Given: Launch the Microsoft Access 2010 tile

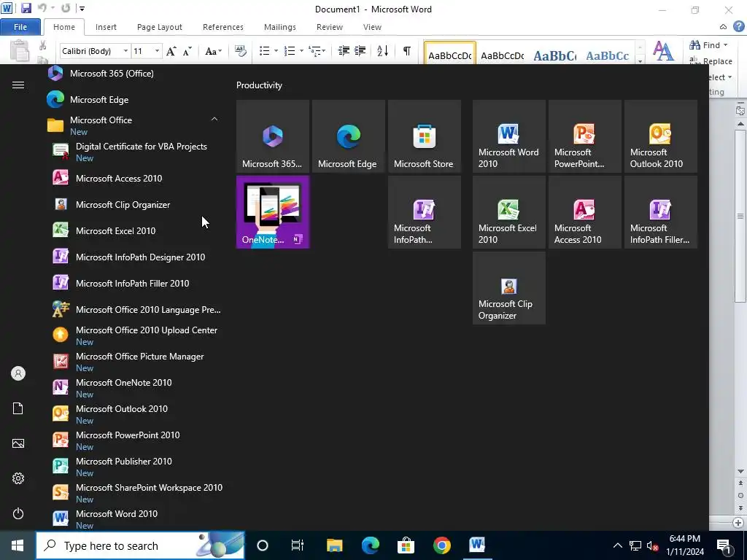Looking at the screenshot, I should [584, 212].
